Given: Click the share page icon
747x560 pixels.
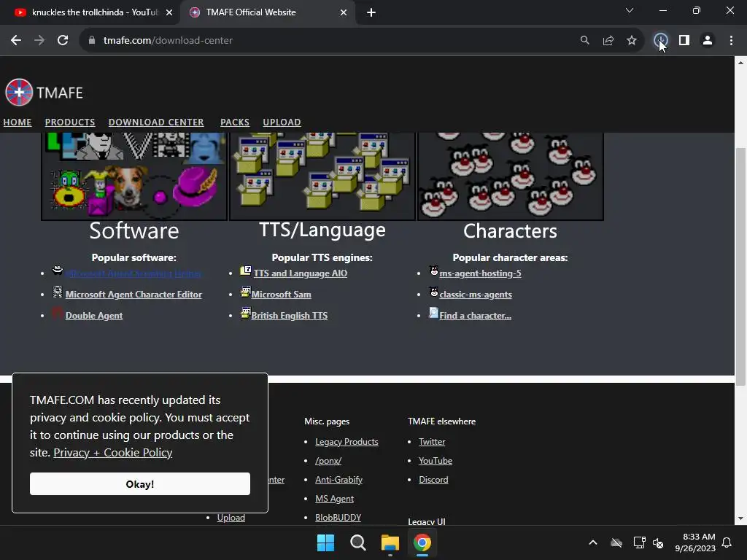Looking at the screenshot, I should [608, 41].
